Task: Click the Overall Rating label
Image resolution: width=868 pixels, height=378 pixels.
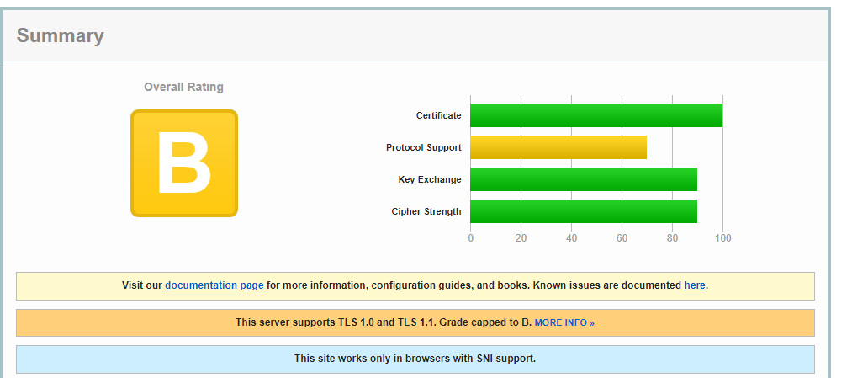Action: pyautogui.click(x=184, y=87)
